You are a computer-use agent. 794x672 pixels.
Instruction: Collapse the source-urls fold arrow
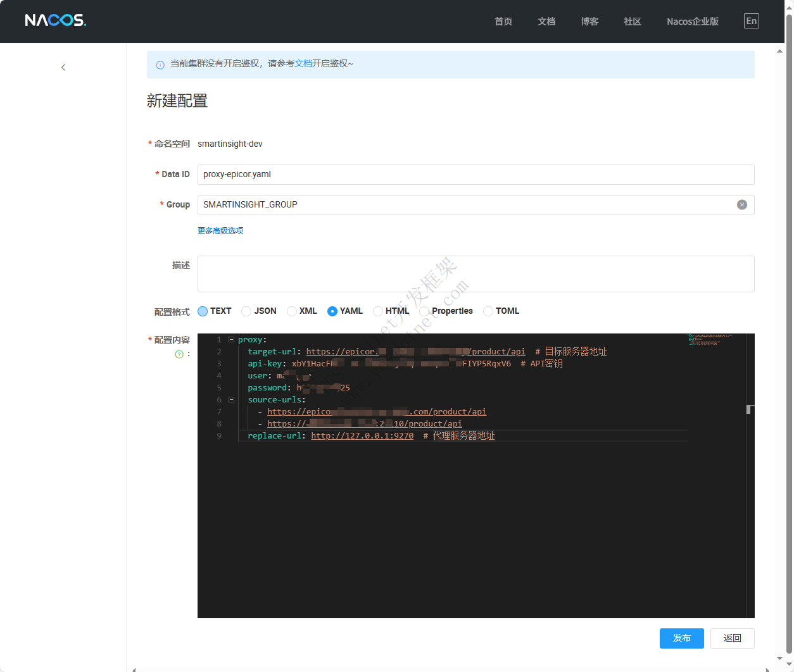[x=231, y=400]
